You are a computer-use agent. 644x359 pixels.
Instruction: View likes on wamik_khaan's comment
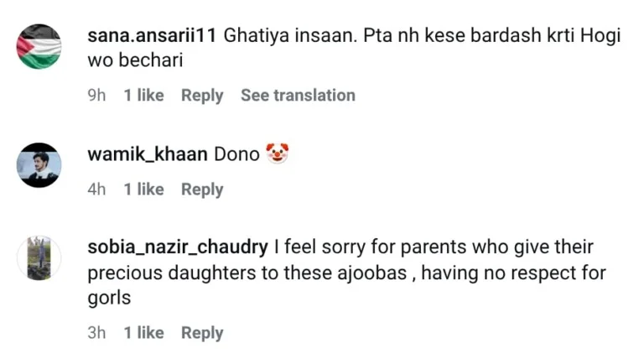pos(143,190)
